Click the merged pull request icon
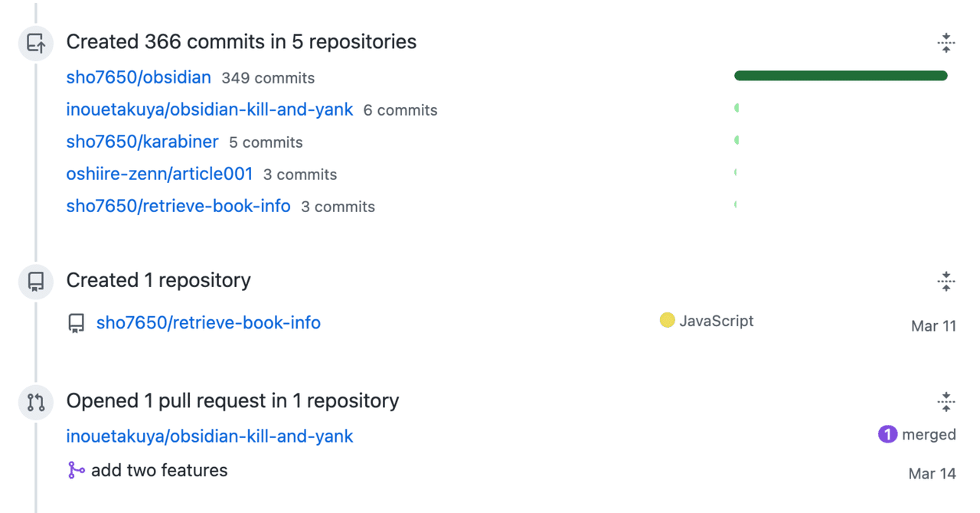980x513 pixels. [887, 433]
